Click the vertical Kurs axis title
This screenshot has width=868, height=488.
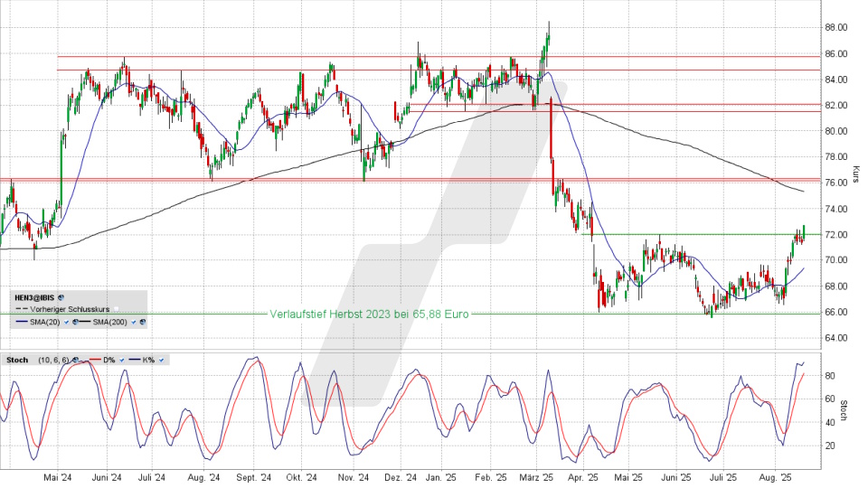(x=855, y=174)
